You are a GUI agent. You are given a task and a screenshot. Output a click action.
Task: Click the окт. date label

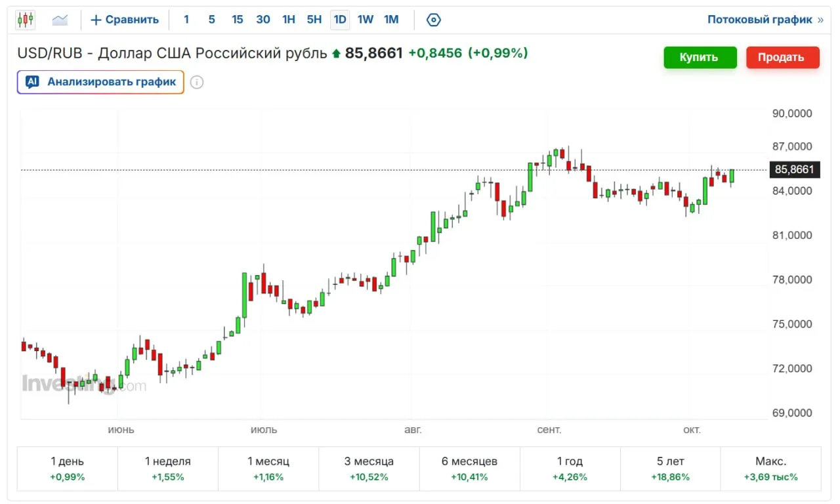coord(692,430)
